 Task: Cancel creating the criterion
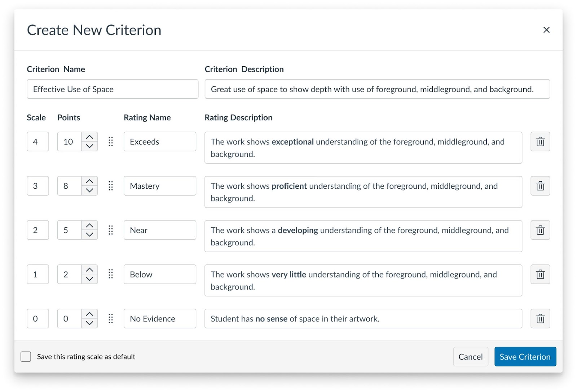(x=470, y=357)
